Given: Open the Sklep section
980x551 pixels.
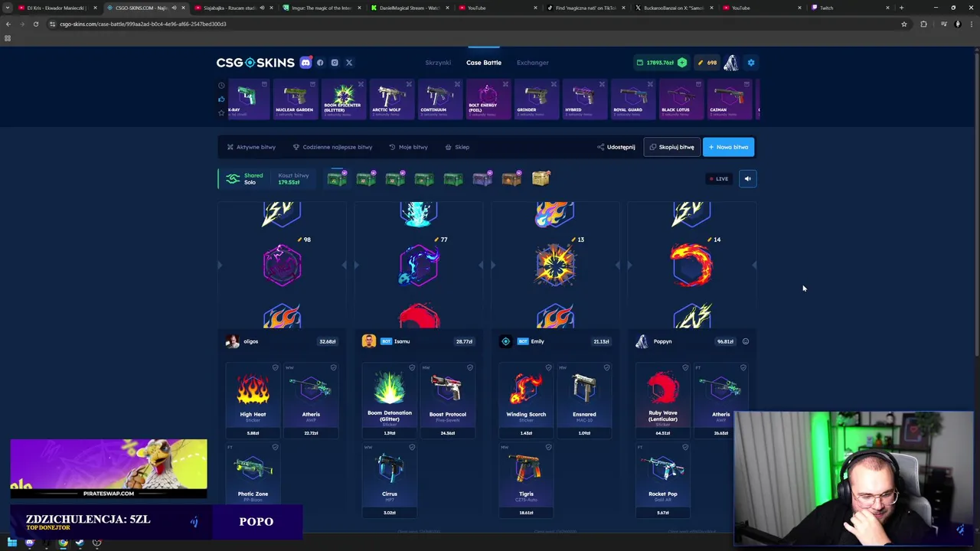Looking at the screenshot, I should [457, 147].
